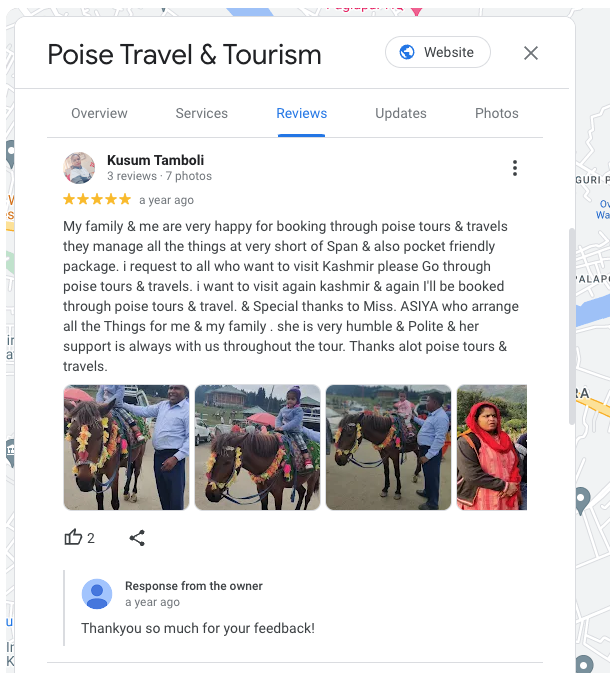This screenshot has height=673, width=610.
Task: Click Kusum Tamboli's profile avatar
Action: pyautogui.click(x=79, y=168)
